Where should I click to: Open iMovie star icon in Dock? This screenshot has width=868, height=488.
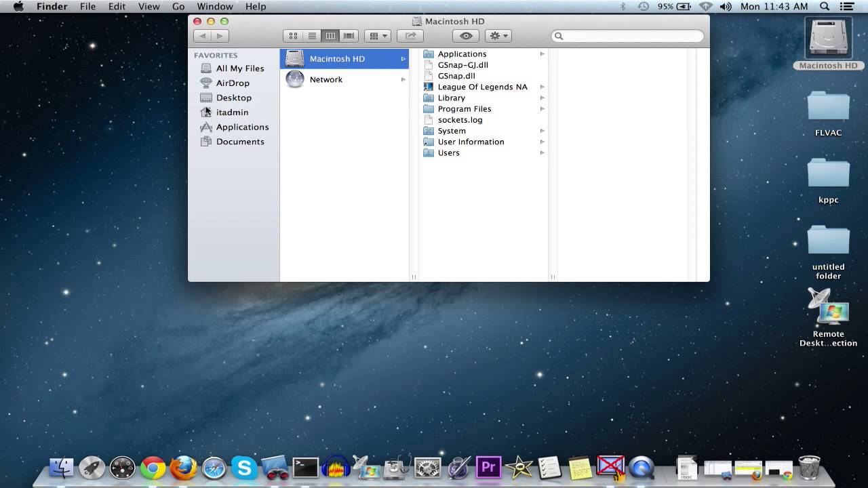(519, 467)
